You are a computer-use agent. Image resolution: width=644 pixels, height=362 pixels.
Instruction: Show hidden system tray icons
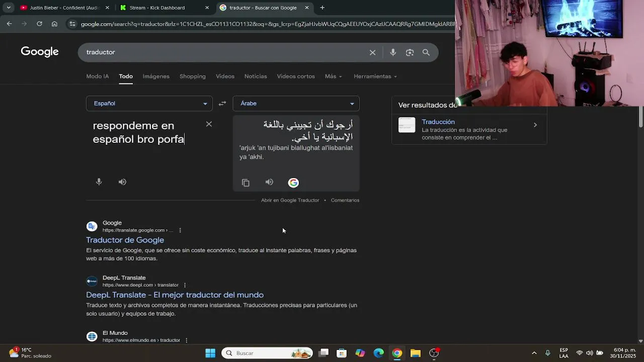(534, 353)
